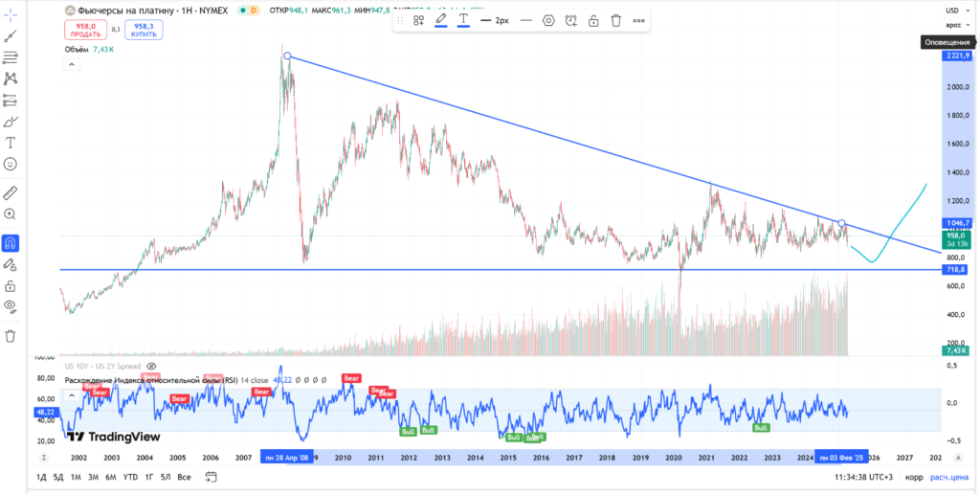Collapse RSI pane legend arrow
The height and width of the screenshot is (494, 980).
[71, 395]
